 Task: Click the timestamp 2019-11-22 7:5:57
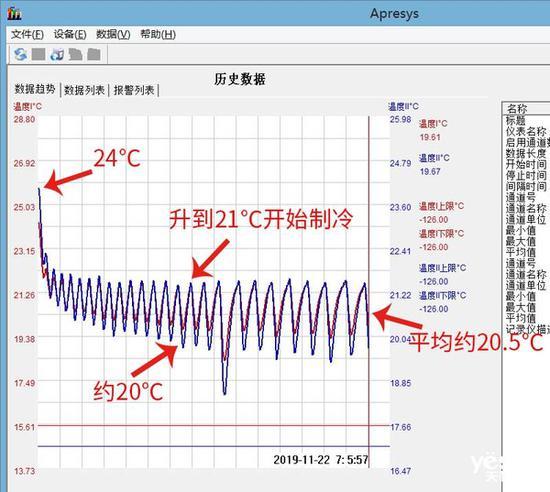[321, 460]
